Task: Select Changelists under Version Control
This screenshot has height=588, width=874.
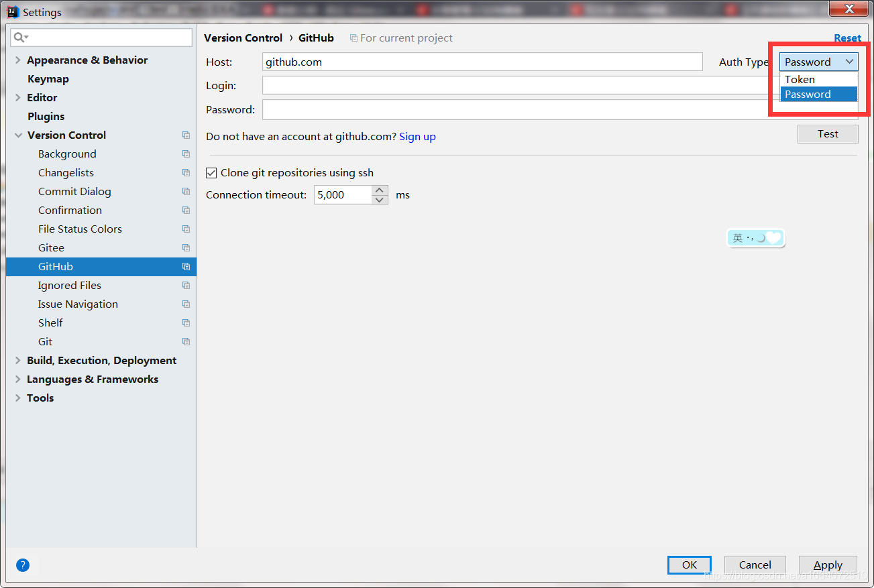Action: (x=66, y=173)
